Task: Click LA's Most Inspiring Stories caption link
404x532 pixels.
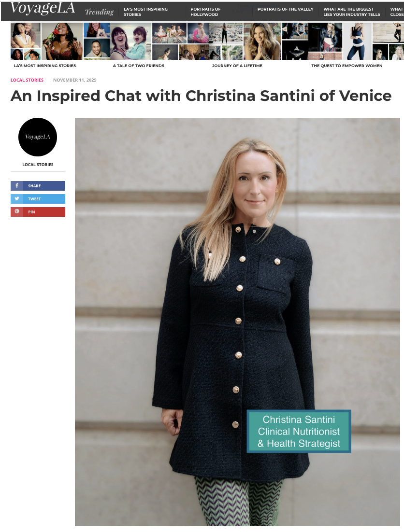Action: tap(45, 66)
